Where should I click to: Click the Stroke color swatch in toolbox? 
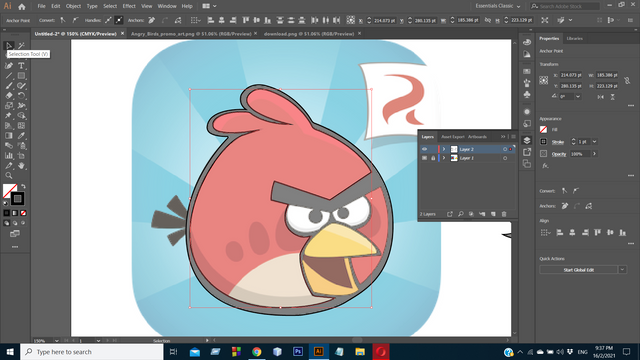pyautogui.click(x=18, y=199)
